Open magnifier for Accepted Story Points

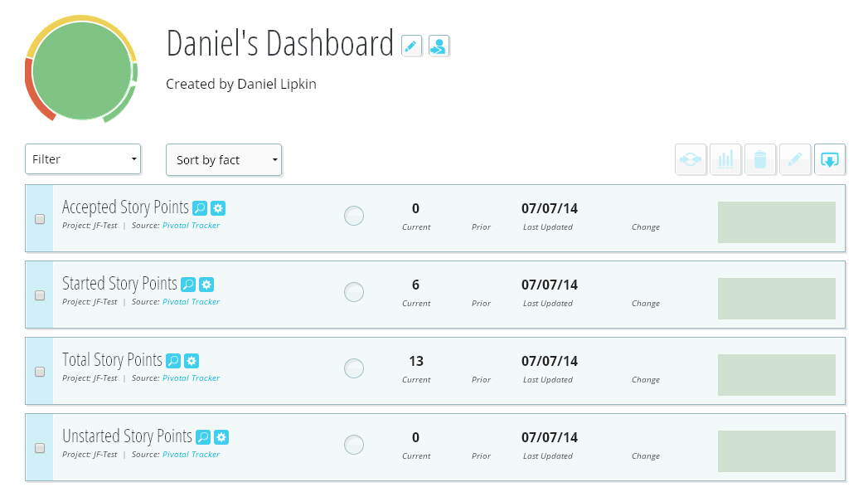pos(200,208)
